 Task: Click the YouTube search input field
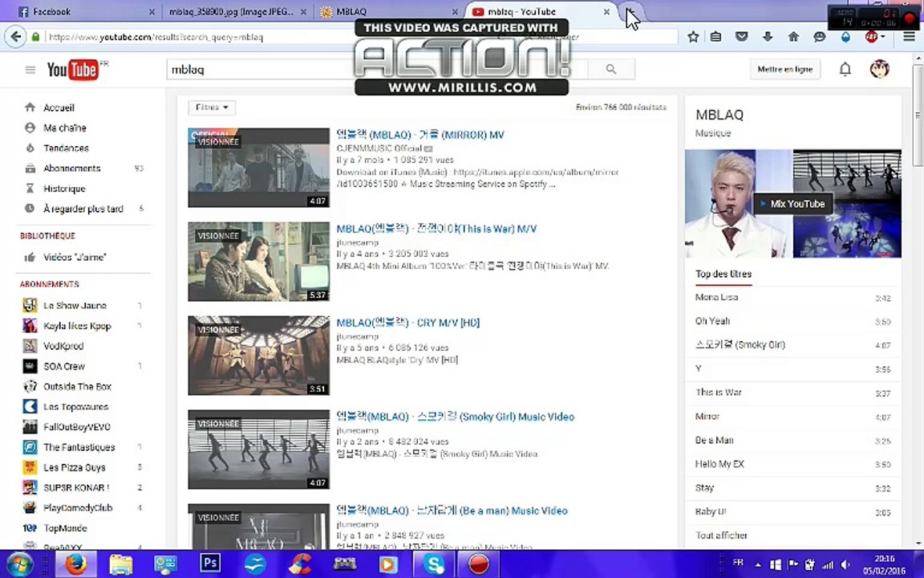(x=377, y=69)
